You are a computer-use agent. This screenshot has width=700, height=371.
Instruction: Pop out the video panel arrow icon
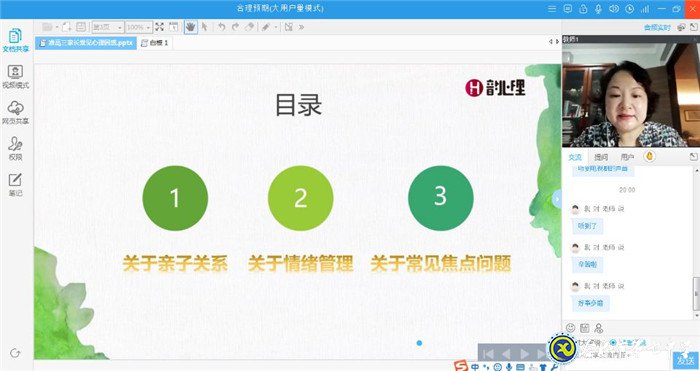pos(694,27)
